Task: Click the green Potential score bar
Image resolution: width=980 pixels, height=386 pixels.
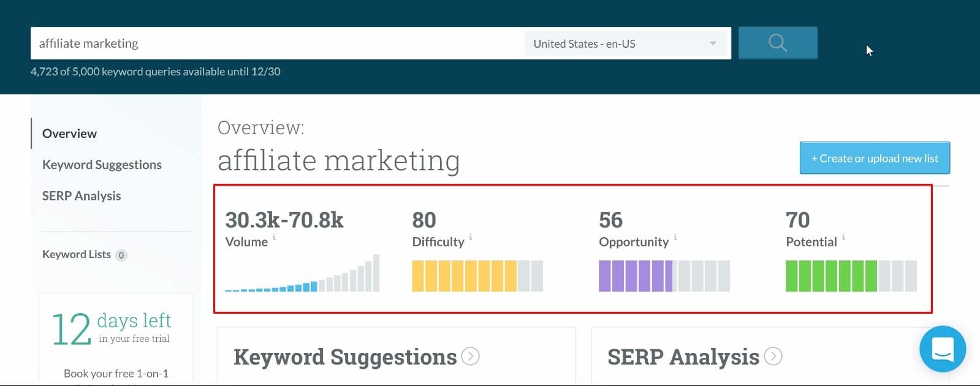Action: [851, 276]
